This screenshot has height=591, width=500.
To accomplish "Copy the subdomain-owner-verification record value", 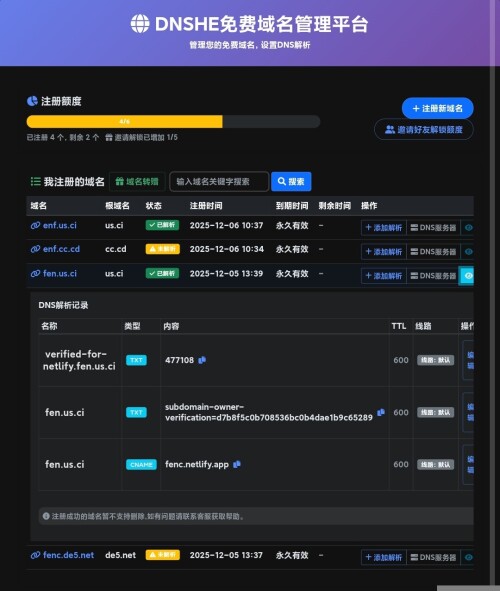I will 381,412.
